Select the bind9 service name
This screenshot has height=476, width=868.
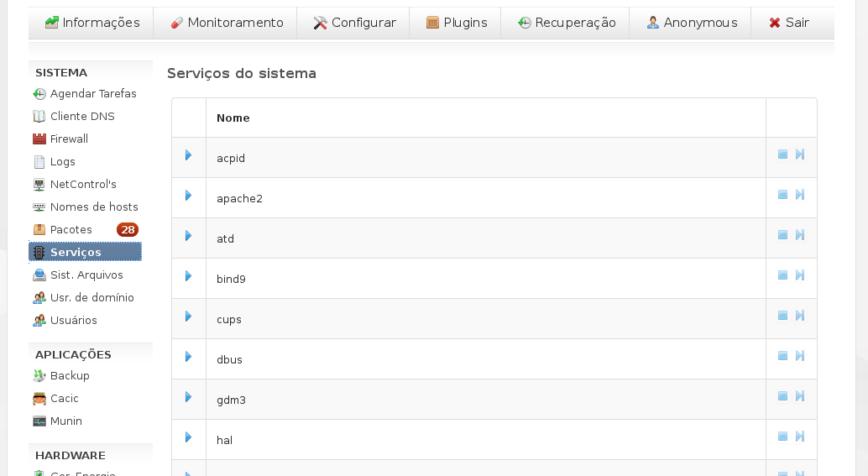coord(231,279)
